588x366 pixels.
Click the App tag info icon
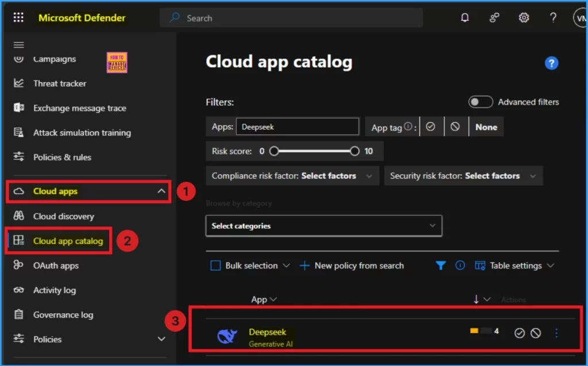pyautogui.click(x=408, y=127)
